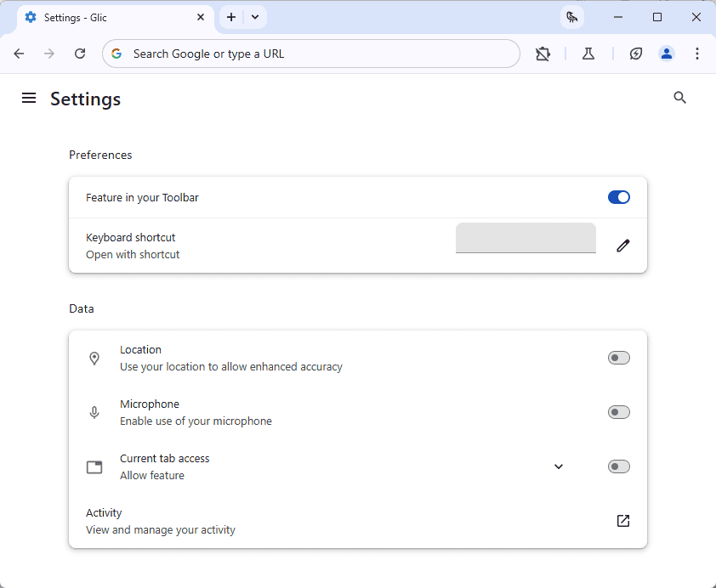The height and width of the screenshot is (588, 716).
Task: Disable Feature in your Toolbar toggle
Action: (619, 197)
